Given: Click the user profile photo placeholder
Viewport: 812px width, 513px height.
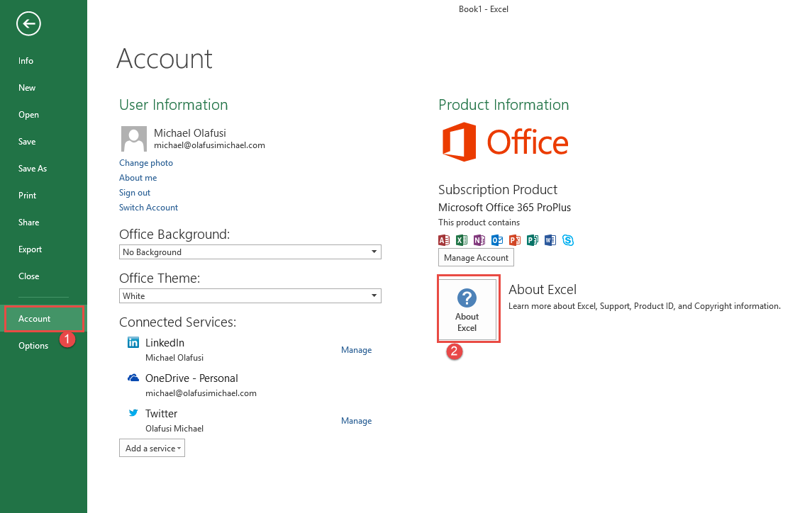Looking at the screenshot, I should (x=133, y=139).
